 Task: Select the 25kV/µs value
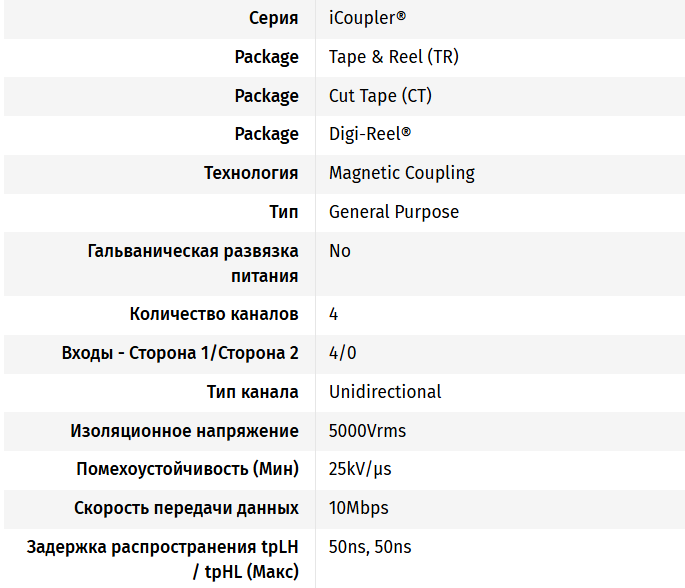360,469
